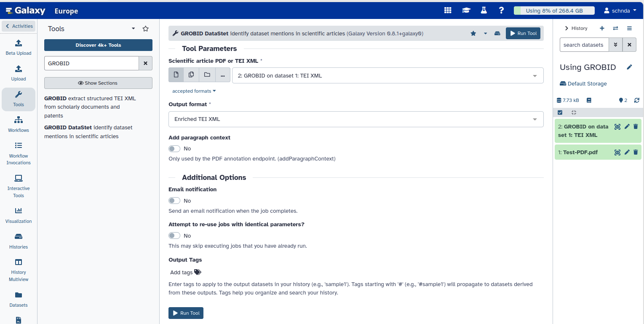This screenshot has width=644, height=324.
Task: Open the Tools activity
Action: pyautogui.click(x=19, y=99)
